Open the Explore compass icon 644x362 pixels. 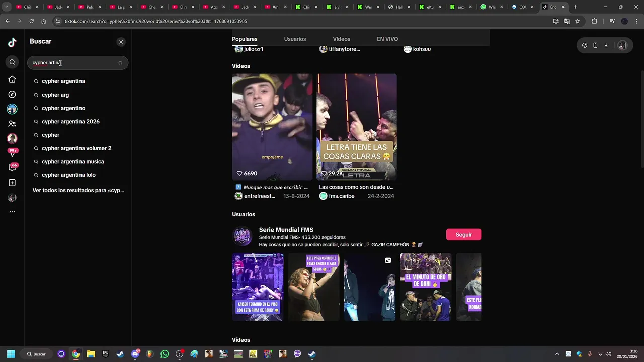[12, 95]
